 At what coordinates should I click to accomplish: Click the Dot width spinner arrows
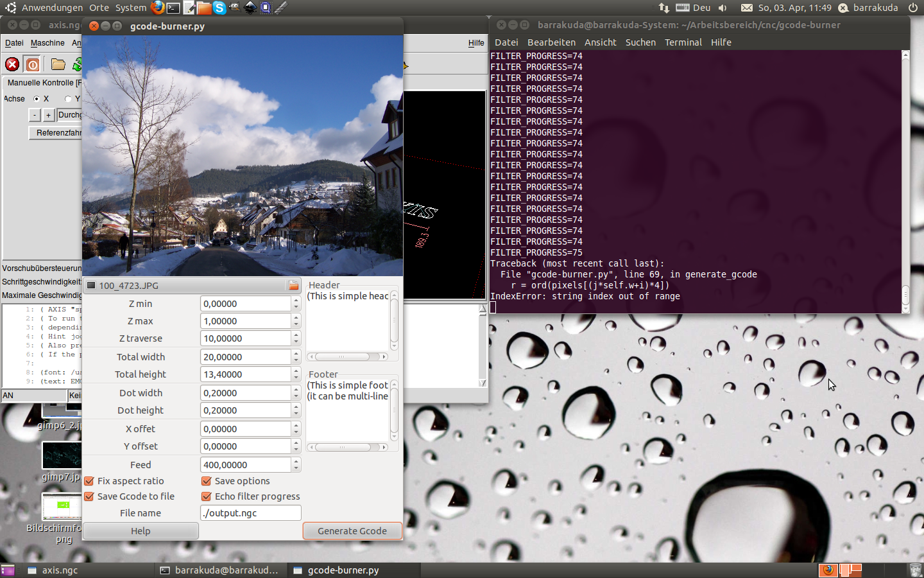296,393
